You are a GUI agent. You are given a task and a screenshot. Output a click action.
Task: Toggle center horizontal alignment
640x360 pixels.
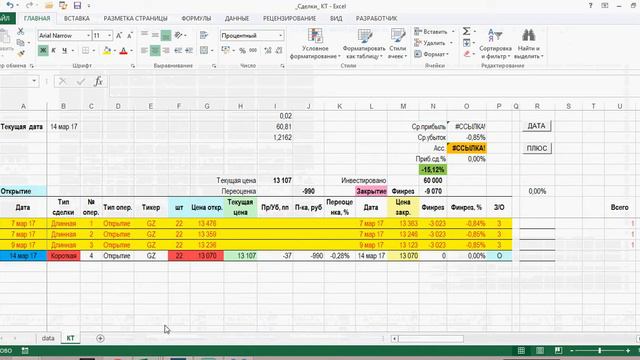pos(155,51)
